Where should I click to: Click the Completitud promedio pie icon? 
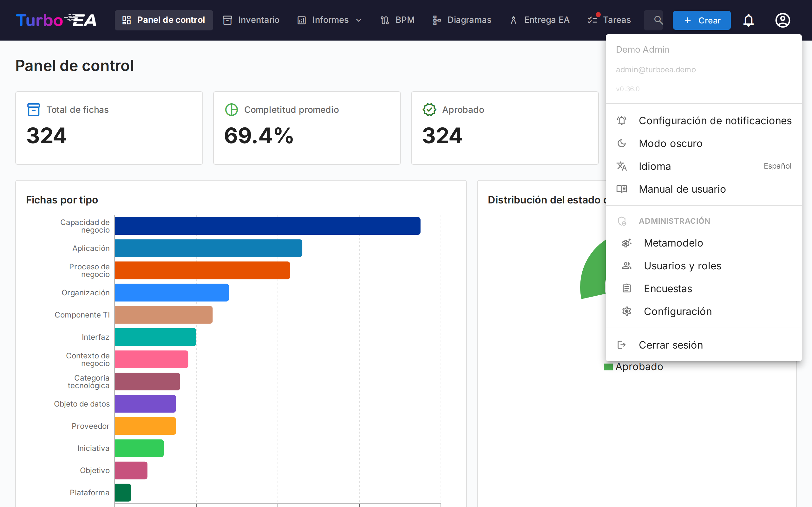(x=231, y=110)
